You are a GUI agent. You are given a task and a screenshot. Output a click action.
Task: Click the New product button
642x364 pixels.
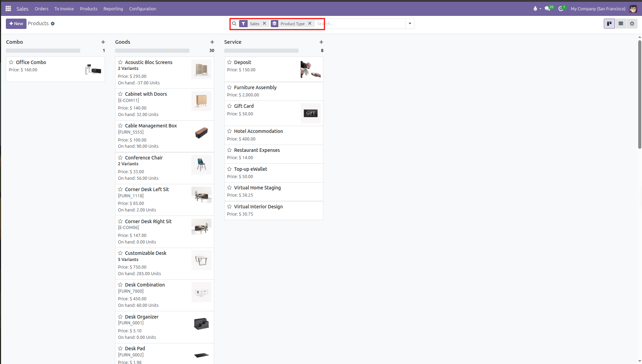(16, 23)
